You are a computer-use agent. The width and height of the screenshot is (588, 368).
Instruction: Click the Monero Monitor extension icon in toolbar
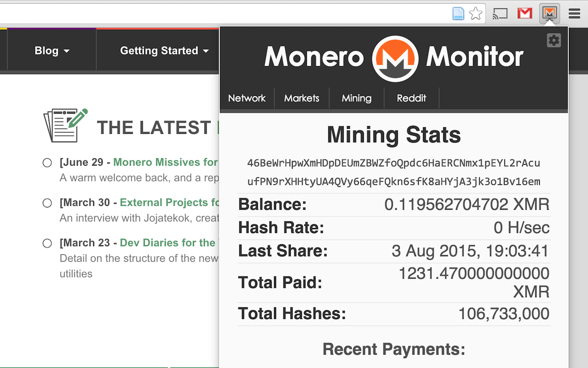[549, 13]
